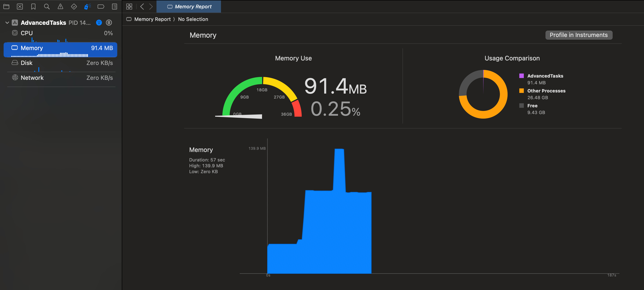This screenshot has width=644, height=290.
Task: Collapse the AdvancedTasks process disclosure chevron
Action: click(x=7, y=23)
